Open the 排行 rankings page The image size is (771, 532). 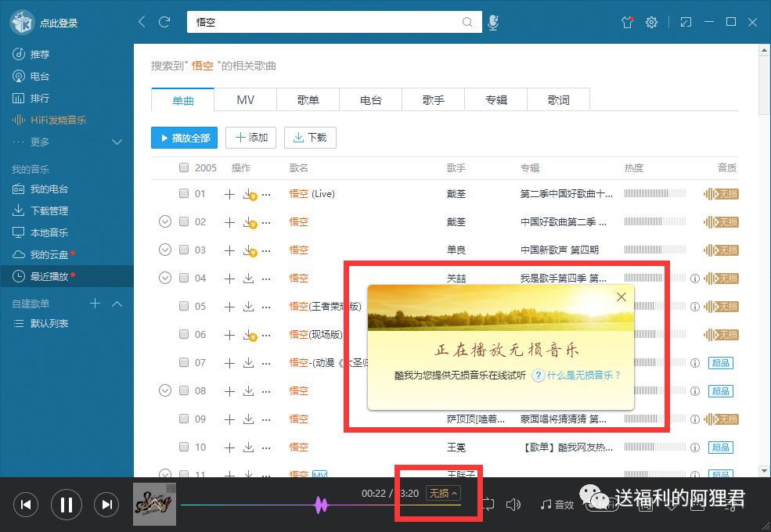[x=31, y=99]
